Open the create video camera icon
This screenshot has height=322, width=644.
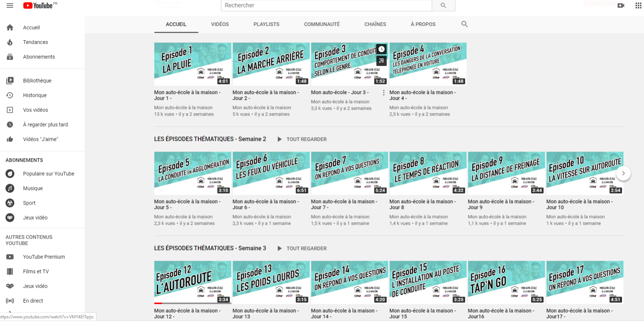tap(621, 6)
